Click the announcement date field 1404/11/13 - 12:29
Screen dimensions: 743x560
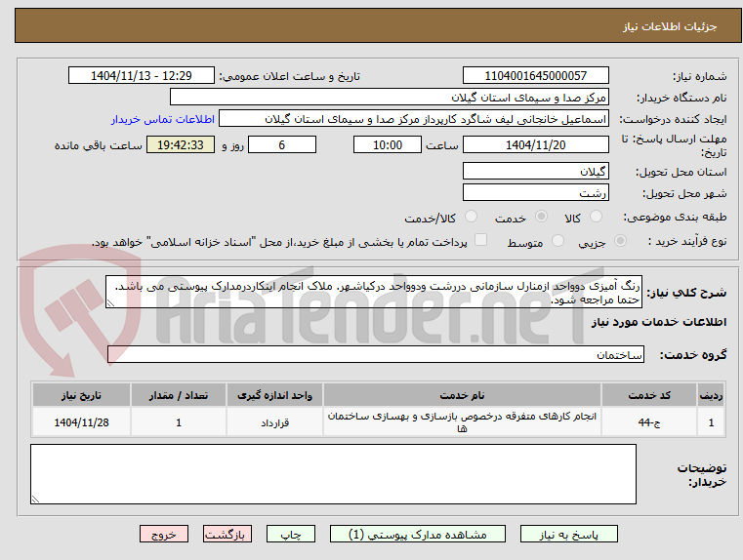pyautogui.click(x=142, y=75)
